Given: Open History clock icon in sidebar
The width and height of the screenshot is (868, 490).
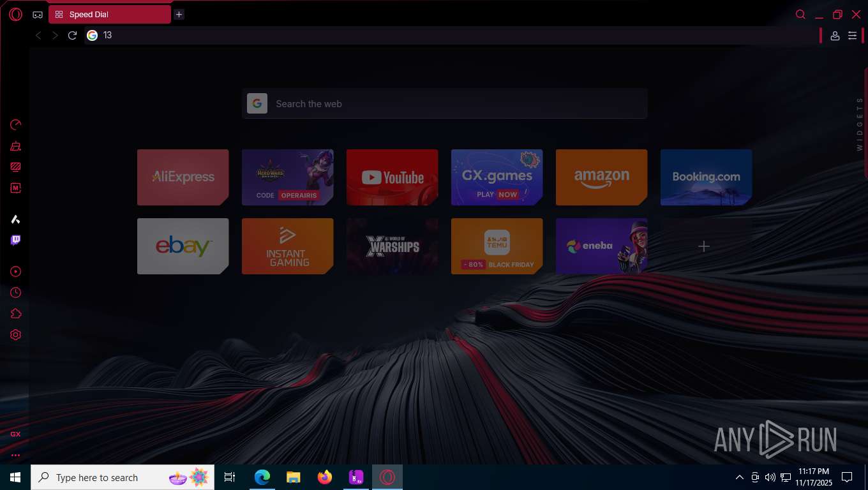Looking at the screenshot, I should point(15,292).
